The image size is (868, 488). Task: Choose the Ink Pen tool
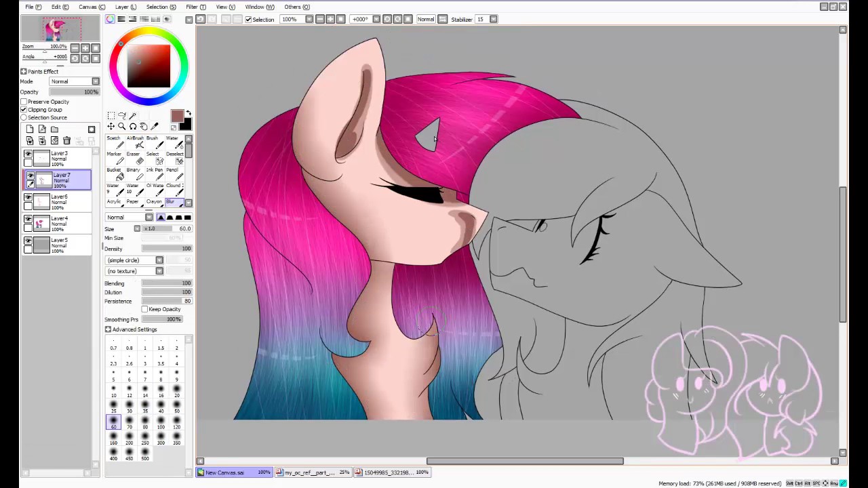tap(155, 174)
